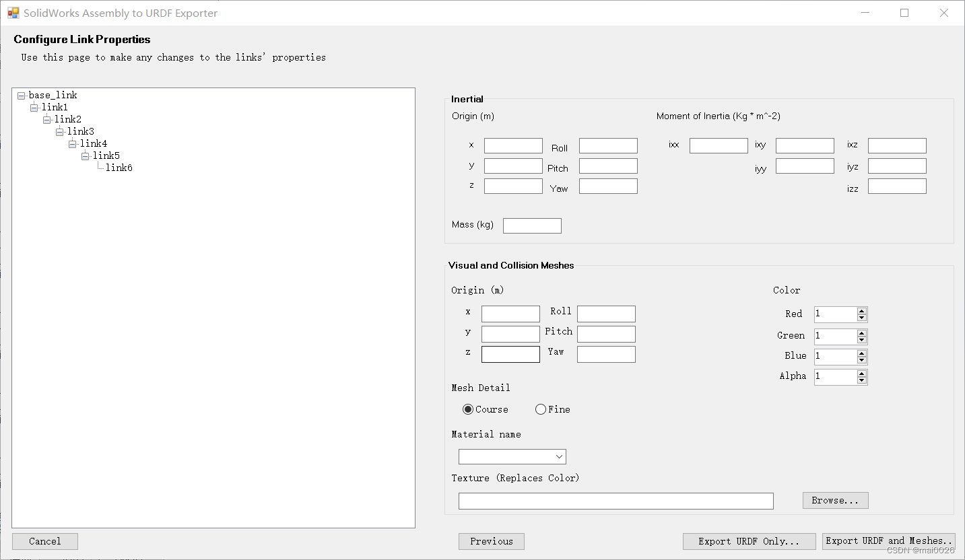Click Export URDF and Meshes
This screenshot has width=965, height=560.
pyautogui.click(x=888, y=540)
